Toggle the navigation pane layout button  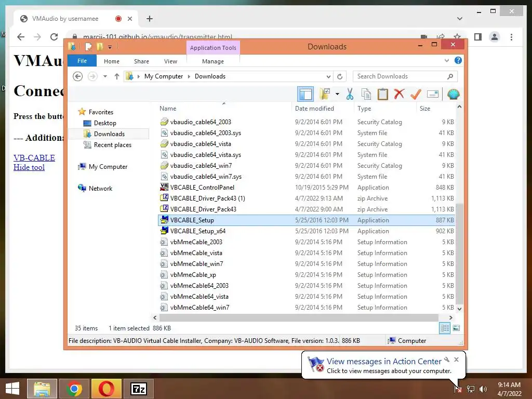(305, 94)
